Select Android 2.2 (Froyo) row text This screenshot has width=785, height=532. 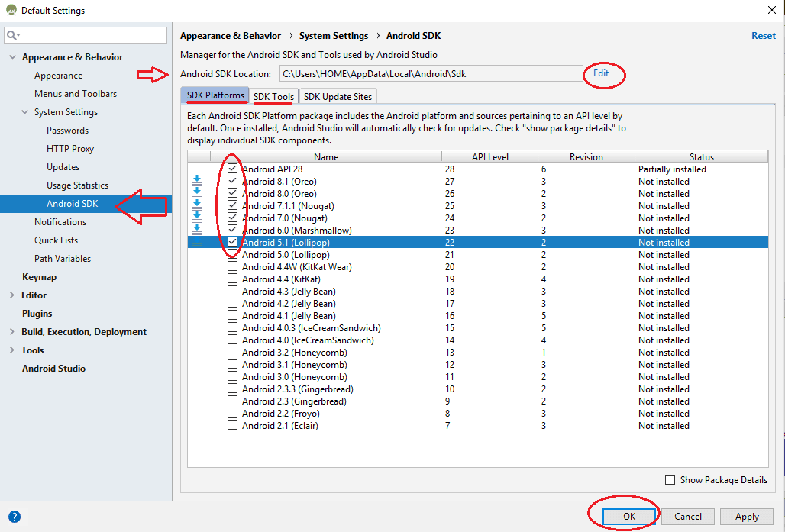click(281, 414)
